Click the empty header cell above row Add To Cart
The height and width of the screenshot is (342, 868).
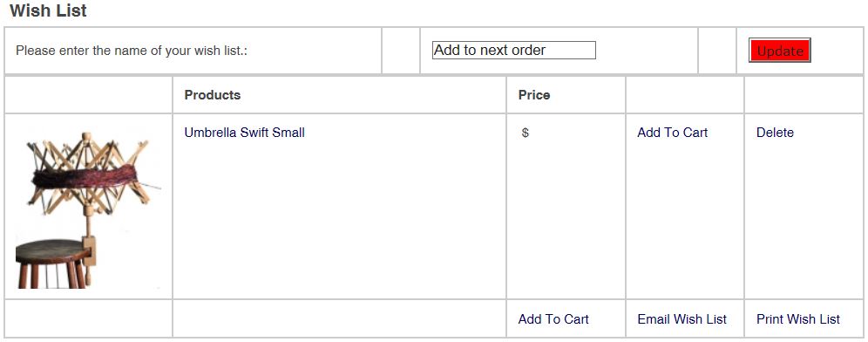(685, 95)
